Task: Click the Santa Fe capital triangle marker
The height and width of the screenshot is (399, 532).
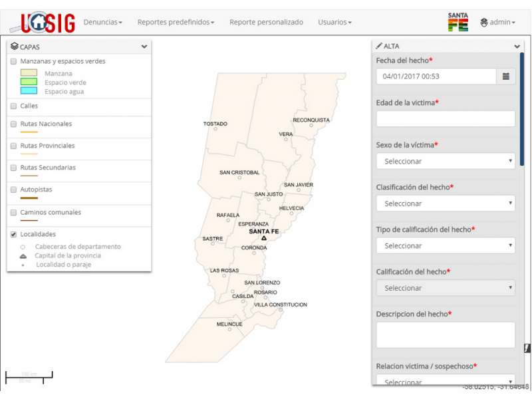Action: [x=264, y=238]
